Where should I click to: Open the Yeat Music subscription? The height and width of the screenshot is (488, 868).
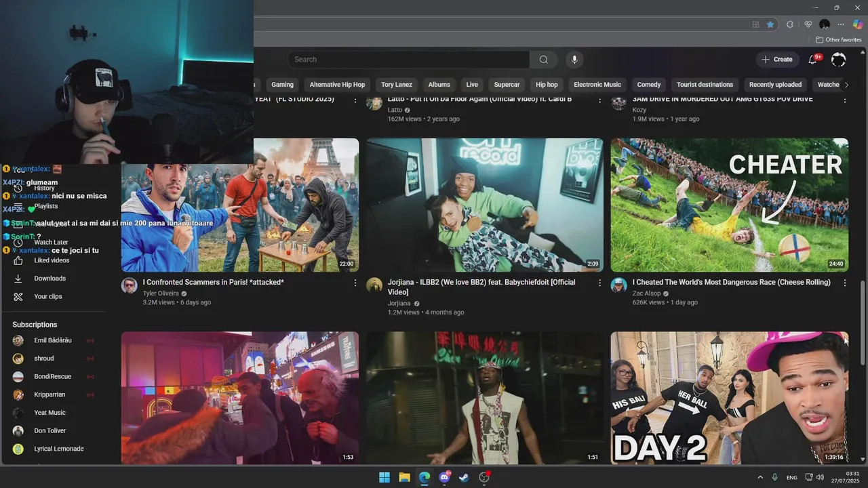pyautogui.click(x=53, y=413)
